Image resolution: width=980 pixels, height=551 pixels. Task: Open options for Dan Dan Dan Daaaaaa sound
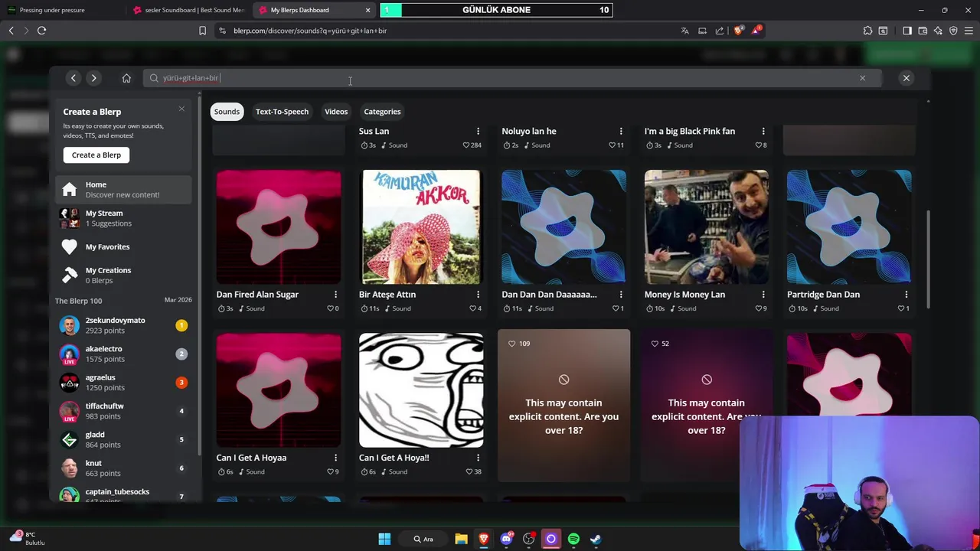point(621,294)
